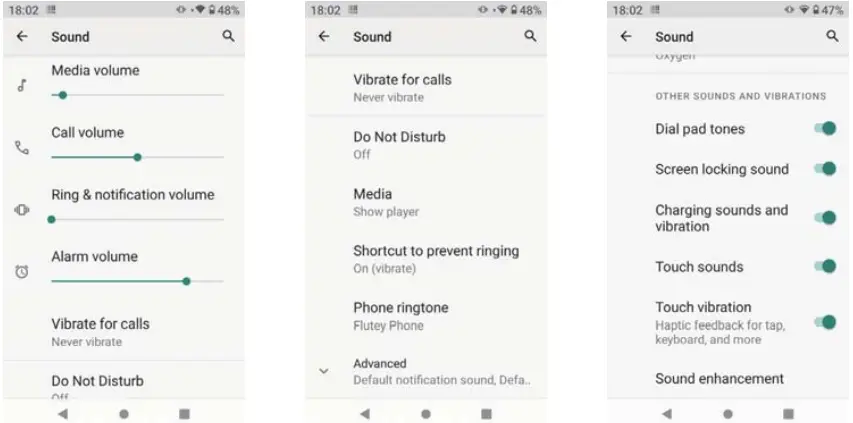This screenshot has height=423, width=853.
Task: Go back using the middle screen's back arrow
Action: tap(324, 36)
